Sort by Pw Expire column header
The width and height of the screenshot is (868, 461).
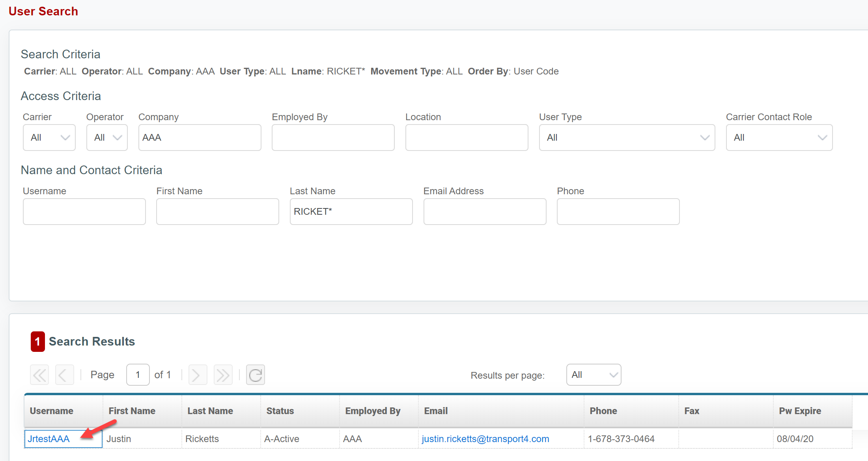pyautogui.click(x=800, y=411)
